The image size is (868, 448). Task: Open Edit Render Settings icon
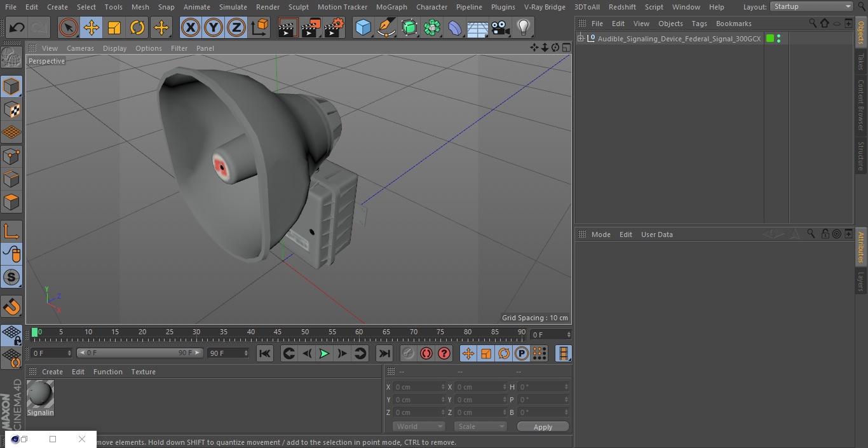point(334,28)
